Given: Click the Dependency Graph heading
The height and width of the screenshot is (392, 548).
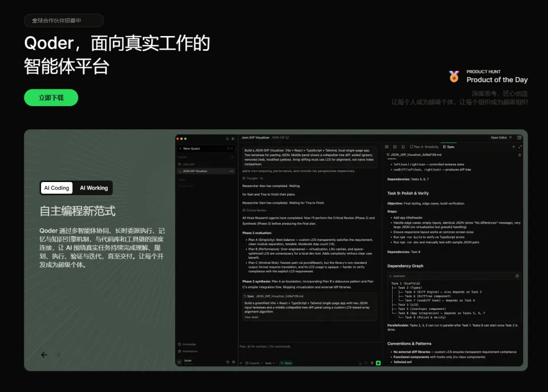Looking at the screenshot, I should click(405, 266).
